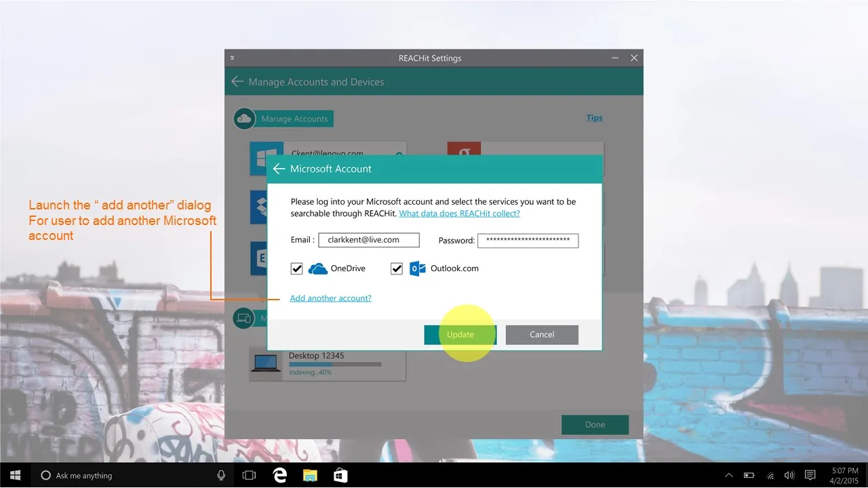Select the Dropbox account tile
The image size is (868, 488).
pos(258,207)
